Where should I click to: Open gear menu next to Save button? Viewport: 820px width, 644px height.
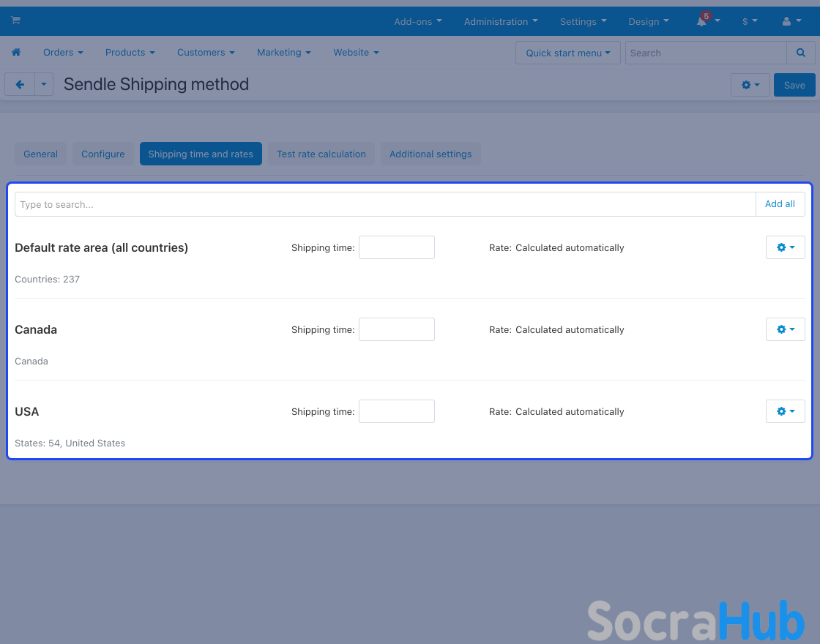point(750,85)
